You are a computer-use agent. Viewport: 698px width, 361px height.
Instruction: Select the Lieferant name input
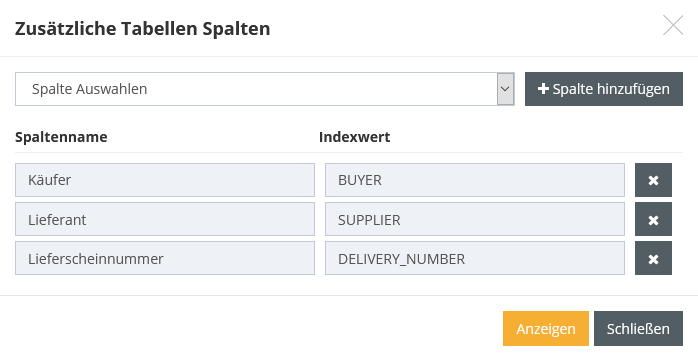click(165, 219)
